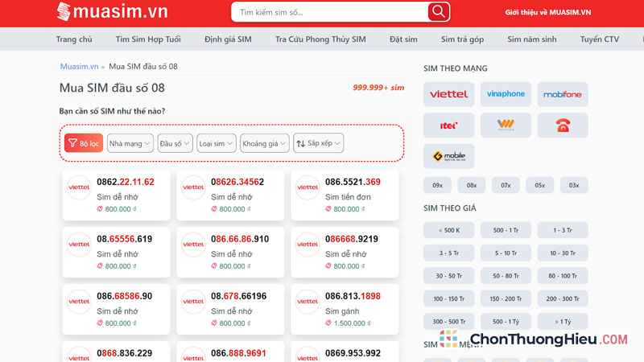This screenshot has width=644, height=362.
Task: Open SIM number 0868.836.229
Action: click(x=125, y=353)
